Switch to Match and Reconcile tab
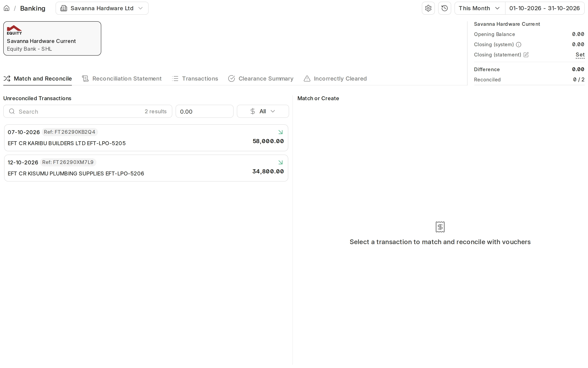 (38, 79)
